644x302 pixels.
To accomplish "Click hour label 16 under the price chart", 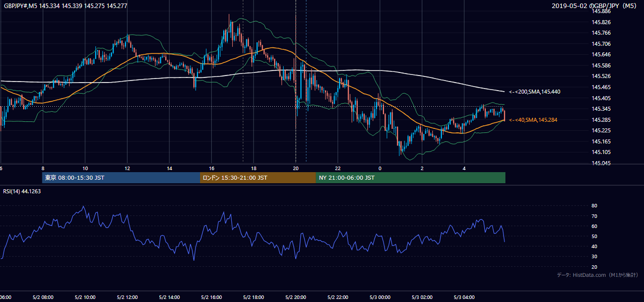I will point(212,169).
